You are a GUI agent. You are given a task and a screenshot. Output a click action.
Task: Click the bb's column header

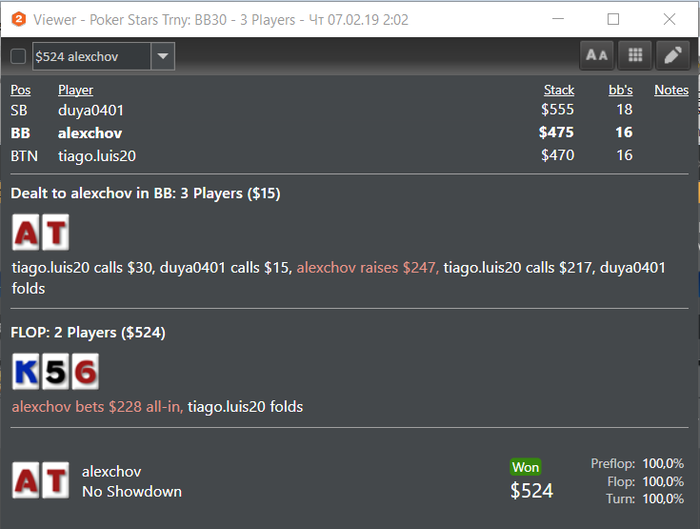point(620,90)
